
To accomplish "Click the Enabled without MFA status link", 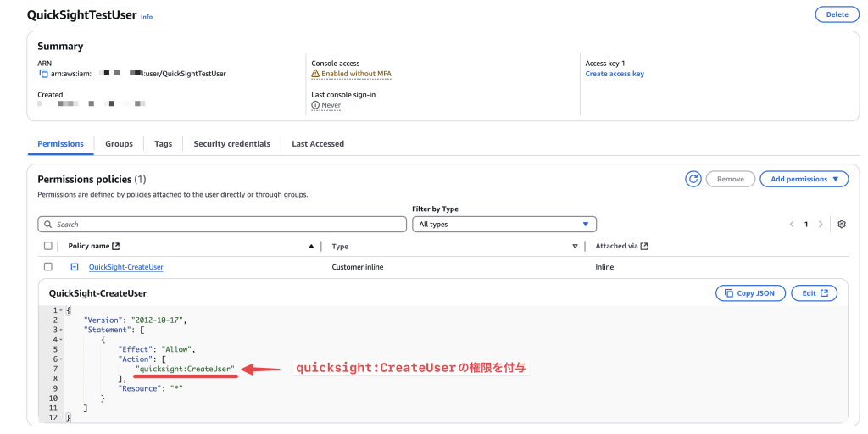I will coord(357,74).
